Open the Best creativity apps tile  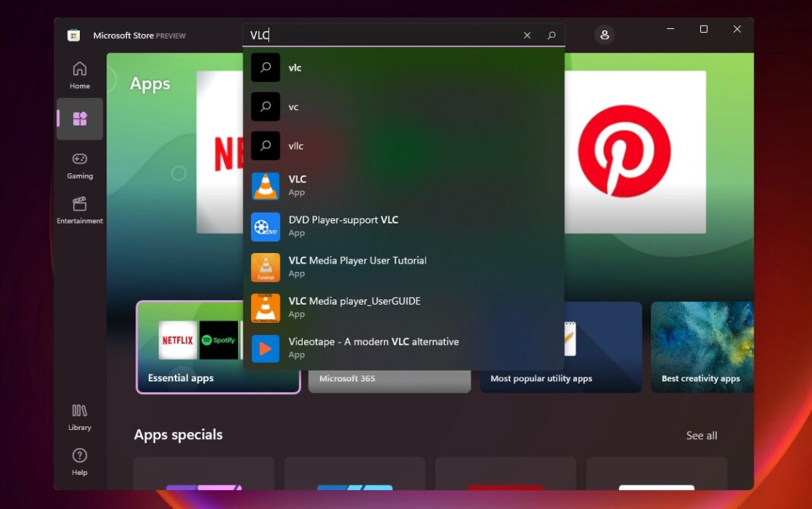[702, 347]
